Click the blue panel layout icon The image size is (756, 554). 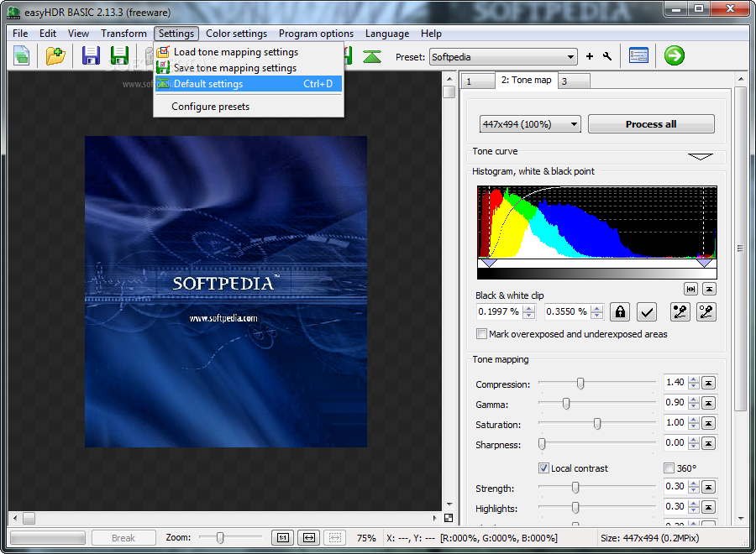[638, 56]
